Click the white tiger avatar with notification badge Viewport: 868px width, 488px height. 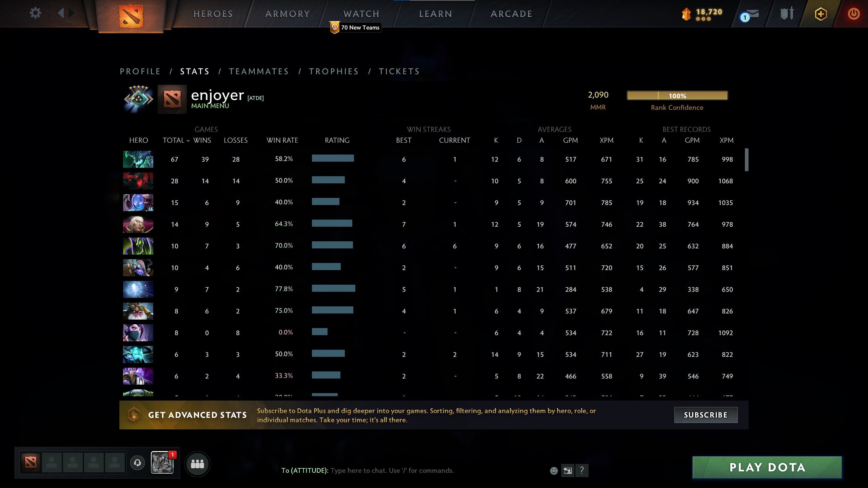[162, 464]
